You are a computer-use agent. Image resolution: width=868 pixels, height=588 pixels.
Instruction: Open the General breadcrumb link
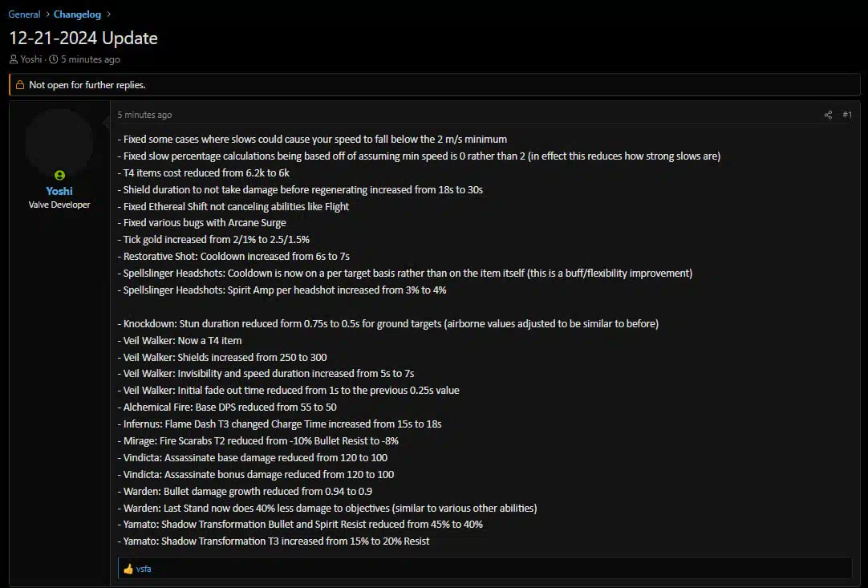click(x=24, y=14)
